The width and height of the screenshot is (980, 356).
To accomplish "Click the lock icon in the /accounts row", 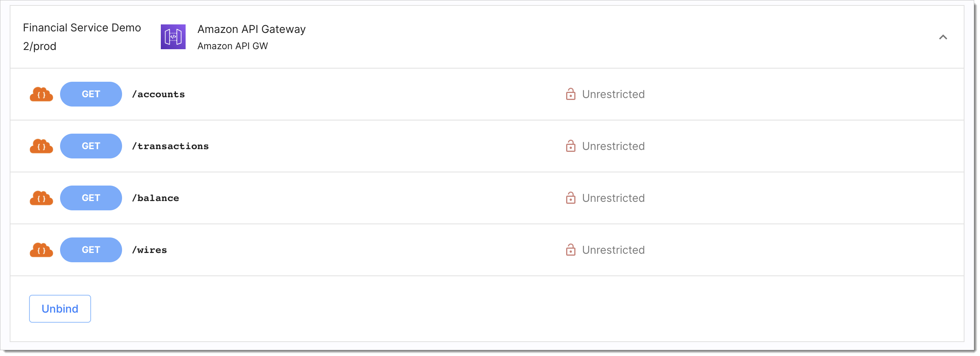I will (x=570, y=94).
